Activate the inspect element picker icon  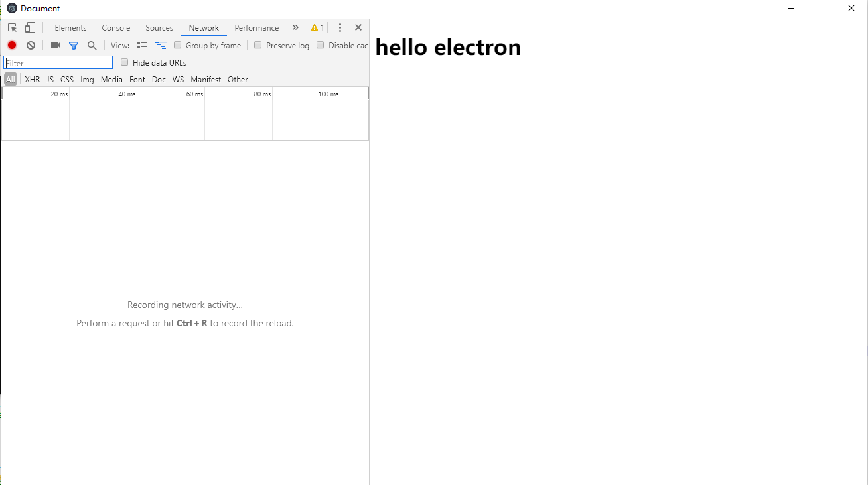coord(12,28)
